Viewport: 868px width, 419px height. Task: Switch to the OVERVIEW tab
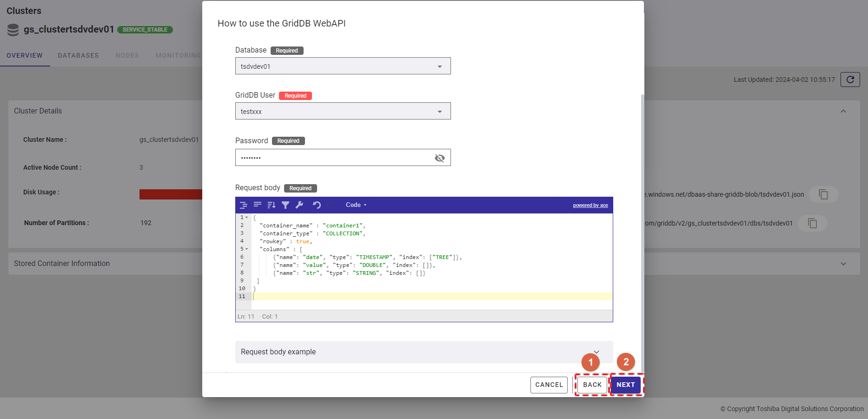(25, 55)
